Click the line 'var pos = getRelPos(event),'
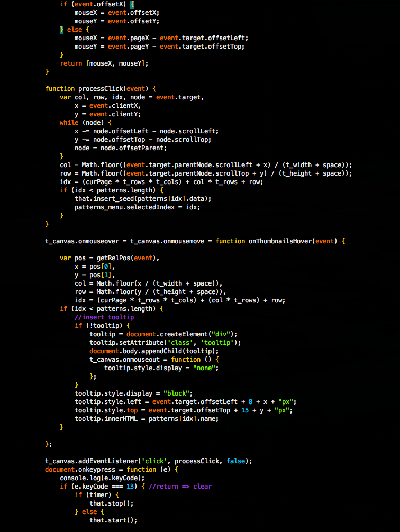 pos(110,258)
